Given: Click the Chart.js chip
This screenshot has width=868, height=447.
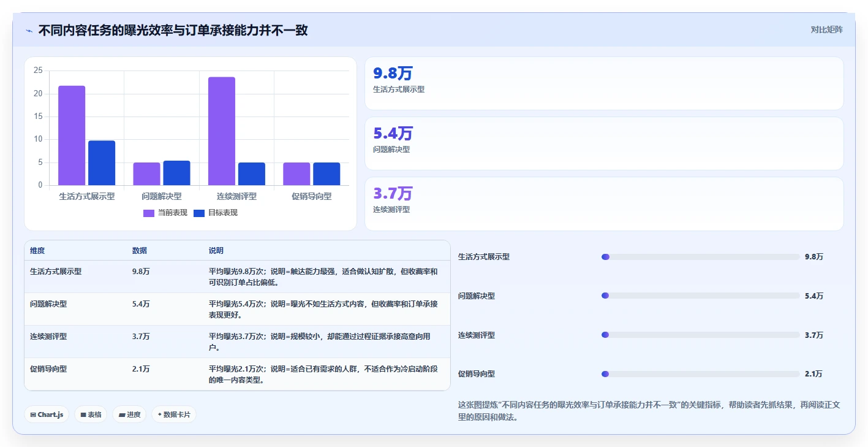Looking at the screenshot, I should click(47, 415).
